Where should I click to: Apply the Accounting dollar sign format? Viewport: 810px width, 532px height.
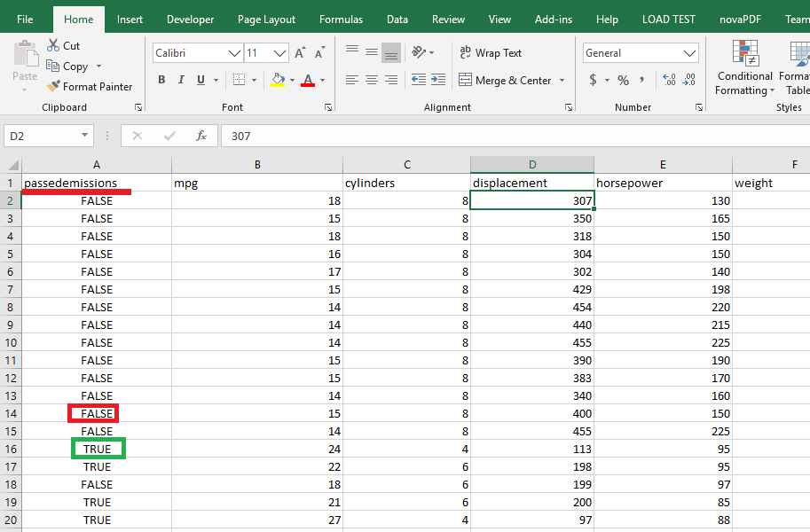pyautogui.click(x=593, y=81)
